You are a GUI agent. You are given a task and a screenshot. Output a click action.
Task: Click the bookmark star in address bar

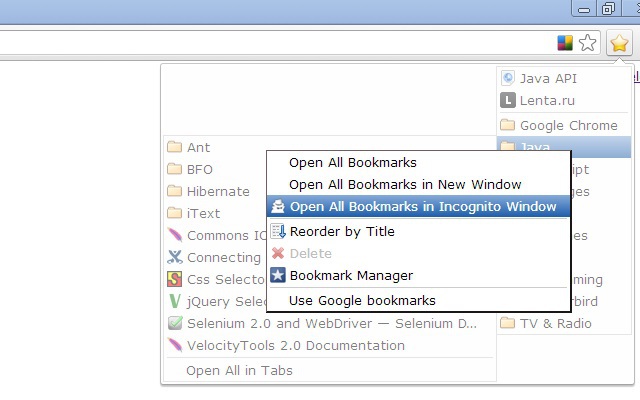click(x=588, y=43)
